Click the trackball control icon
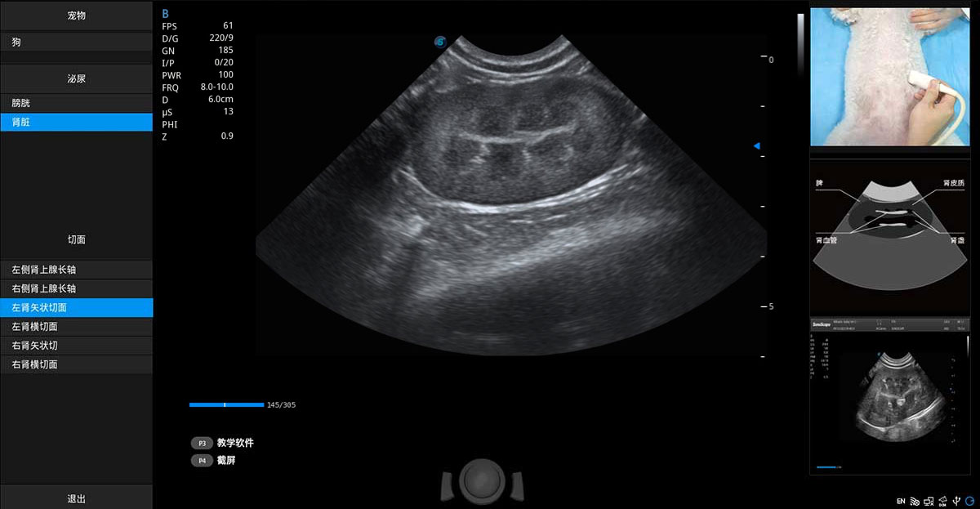The width and height of the screenshot is (980, 509). coord(480,480)
